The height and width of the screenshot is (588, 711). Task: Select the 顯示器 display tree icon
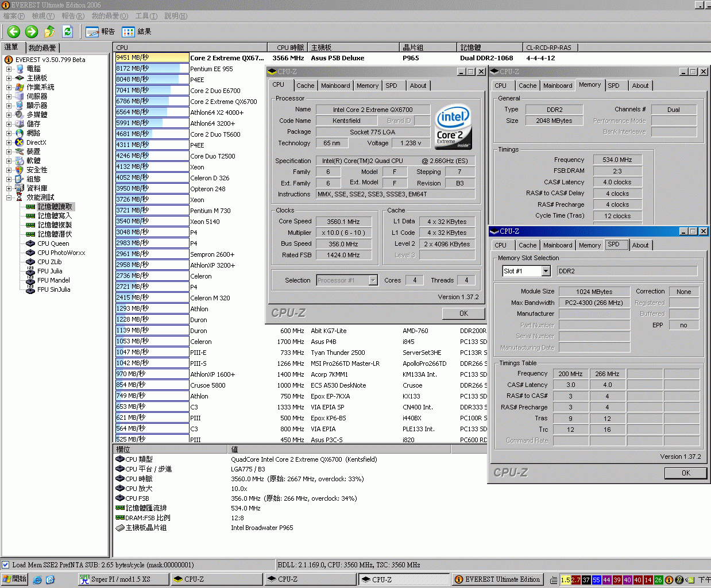pyautogui.click(x=20, y=106)
